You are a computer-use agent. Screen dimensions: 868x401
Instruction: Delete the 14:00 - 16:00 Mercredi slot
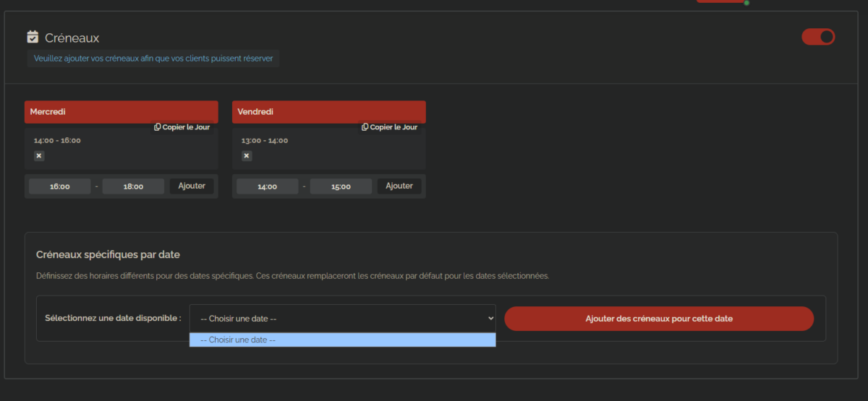(39, 156)
